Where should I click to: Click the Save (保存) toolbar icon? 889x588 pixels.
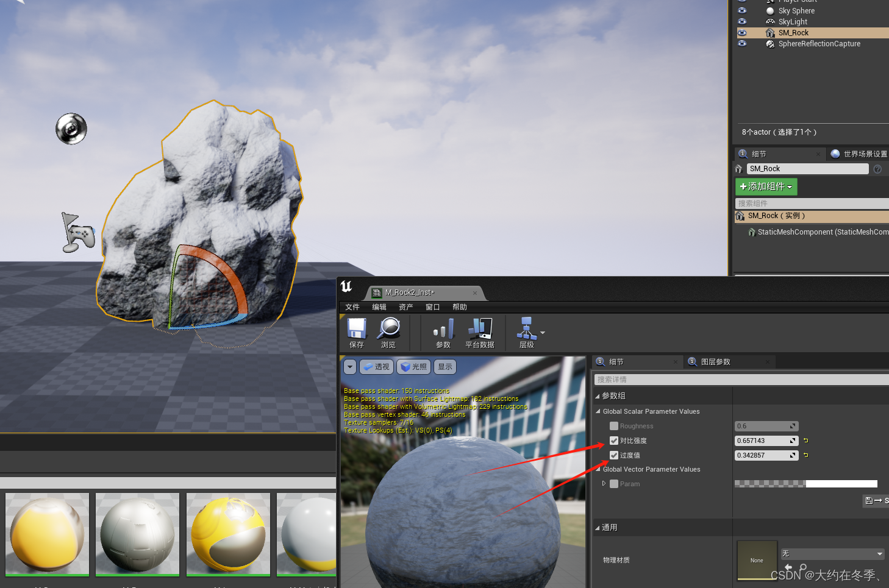click(x=357, y=328)
